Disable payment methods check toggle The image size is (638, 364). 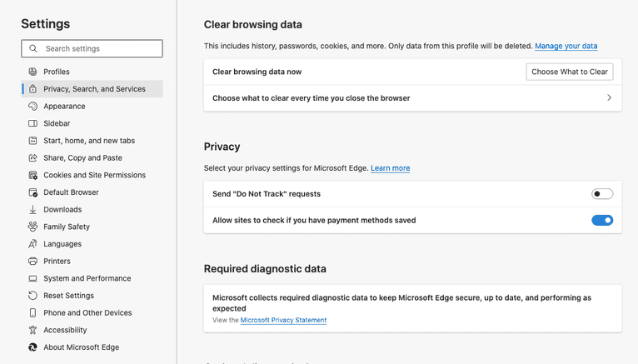(x=601, y=221)
